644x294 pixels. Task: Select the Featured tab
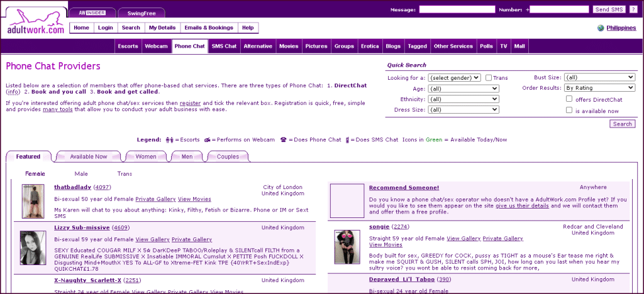[28, 156]
